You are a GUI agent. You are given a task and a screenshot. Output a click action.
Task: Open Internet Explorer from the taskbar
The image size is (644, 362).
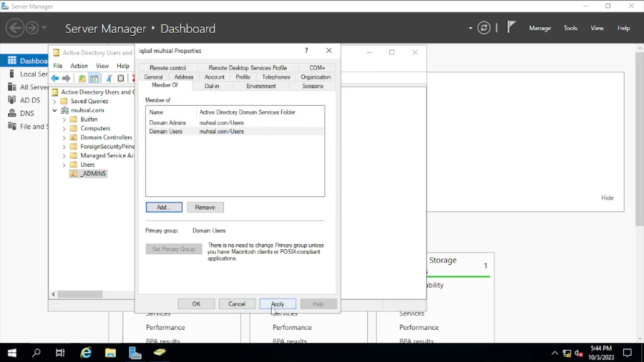pos(86,353)
